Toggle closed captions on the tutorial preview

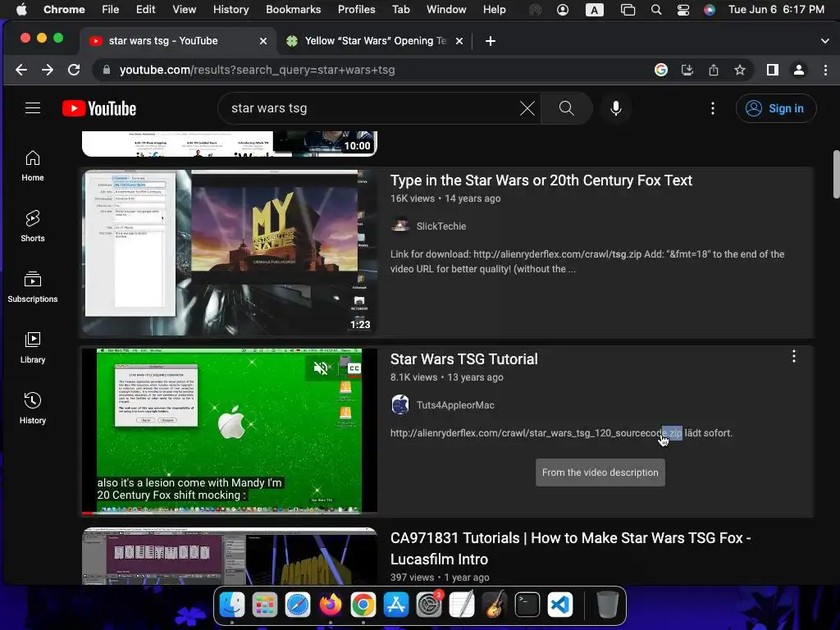coord(354,368)
